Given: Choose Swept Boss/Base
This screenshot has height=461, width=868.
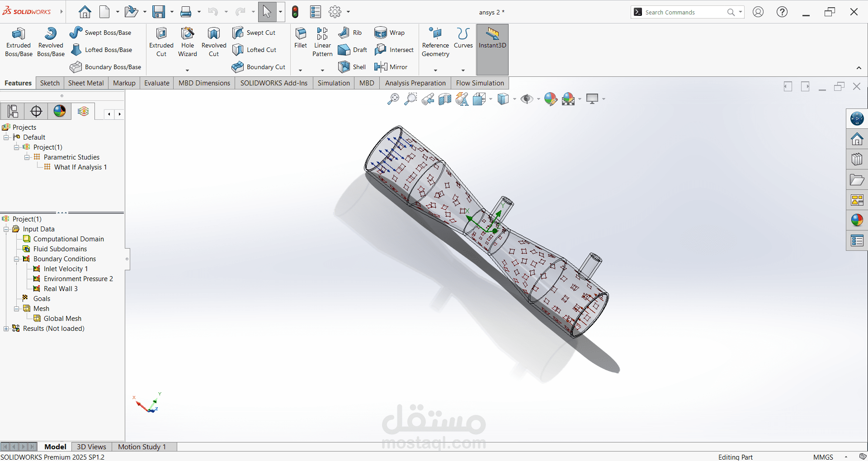Looking at the screenshot, I should click(x=100, y=33).
